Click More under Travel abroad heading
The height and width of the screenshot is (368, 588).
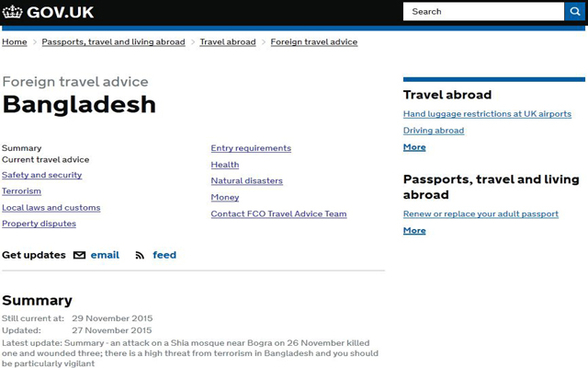(414, 147)
